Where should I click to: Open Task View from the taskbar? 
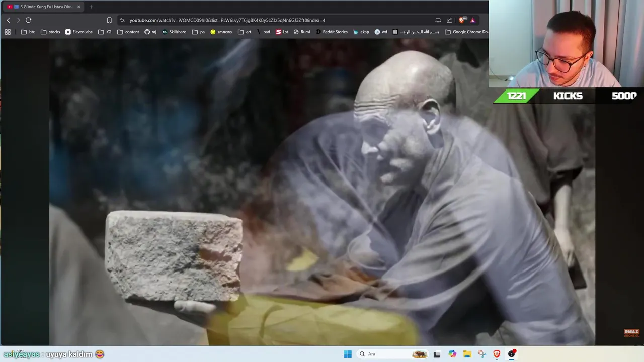[437, 354]
